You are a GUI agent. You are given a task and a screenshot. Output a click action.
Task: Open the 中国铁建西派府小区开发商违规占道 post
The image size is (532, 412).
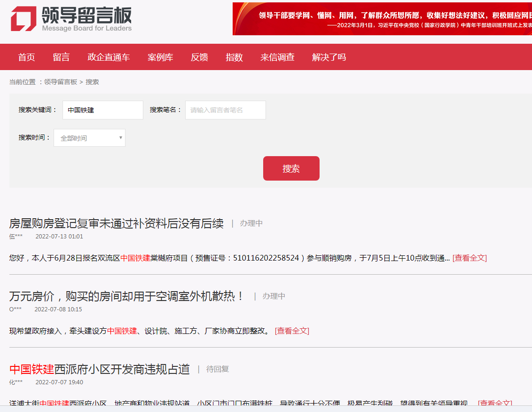pyautogui.click(x=100, y=369)
